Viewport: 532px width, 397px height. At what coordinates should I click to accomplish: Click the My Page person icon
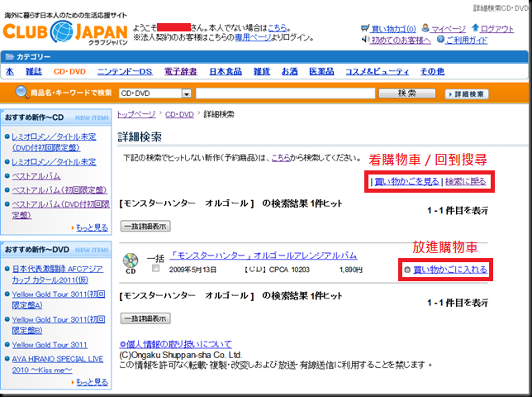click(425, 28)
